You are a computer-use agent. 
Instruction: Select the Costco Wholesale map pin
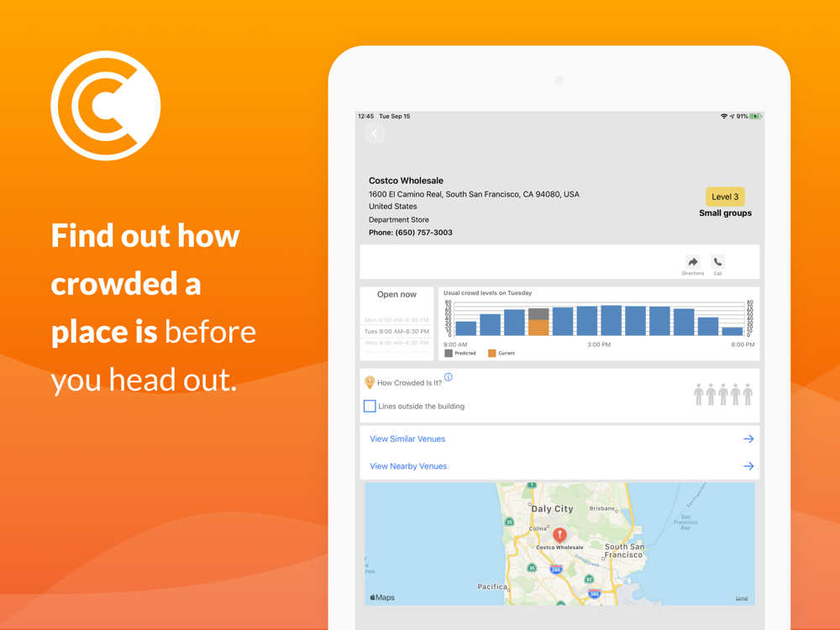[x=559, y=535]
